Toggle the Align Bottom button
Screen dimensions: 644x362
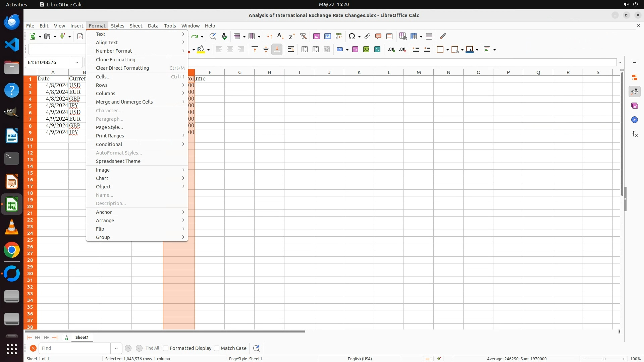277,50
